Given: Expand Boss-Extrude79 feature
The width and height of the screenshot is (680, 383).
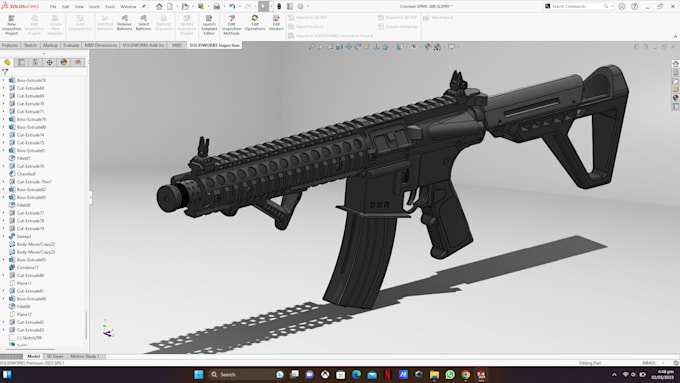Looking at the screenshot, I should click(3, 119).
